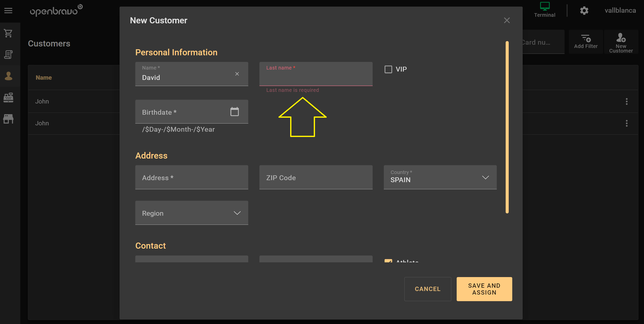
Task: Expand the Region dropdown
Action: (x=237, y=213)
